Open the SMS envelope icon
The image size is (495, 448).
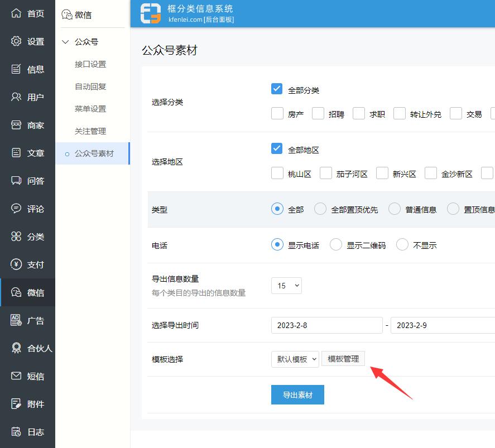[17, 376]
